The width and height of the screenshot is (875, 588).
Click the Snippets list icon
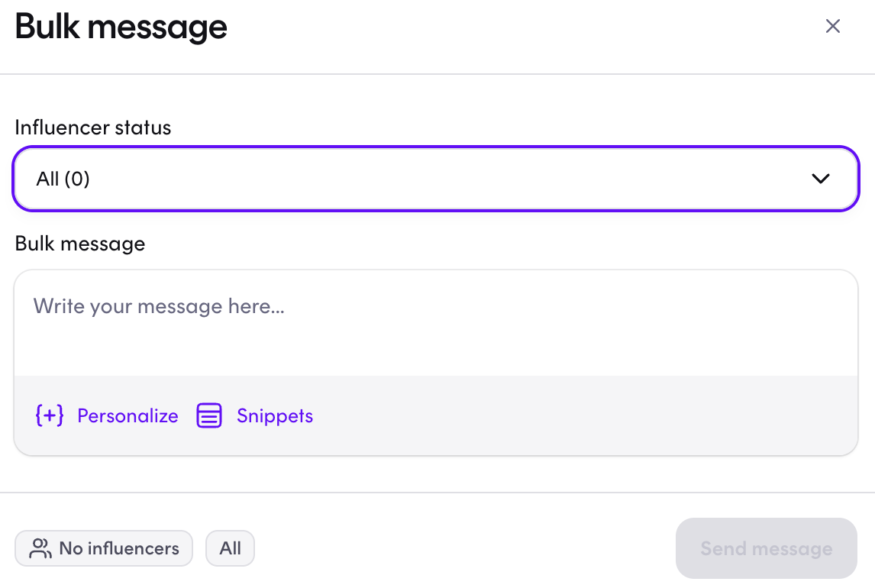click(209, 415)
